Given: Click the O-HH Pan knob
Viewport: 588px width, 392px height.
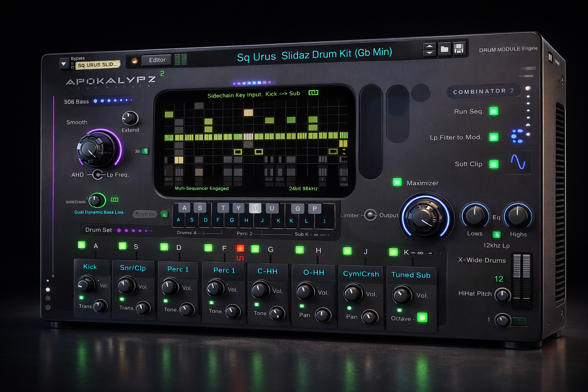Looking at the screenshot, I should point(323,315).
